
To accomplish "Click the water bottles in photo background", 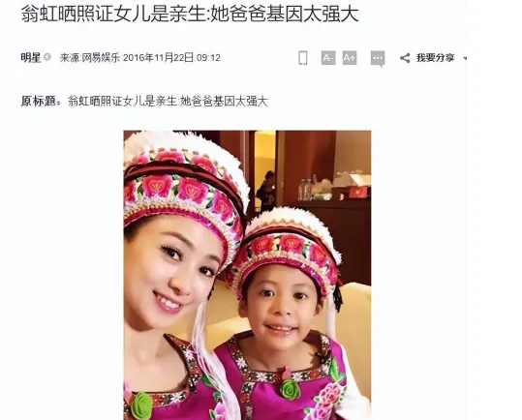I will 305,189.
